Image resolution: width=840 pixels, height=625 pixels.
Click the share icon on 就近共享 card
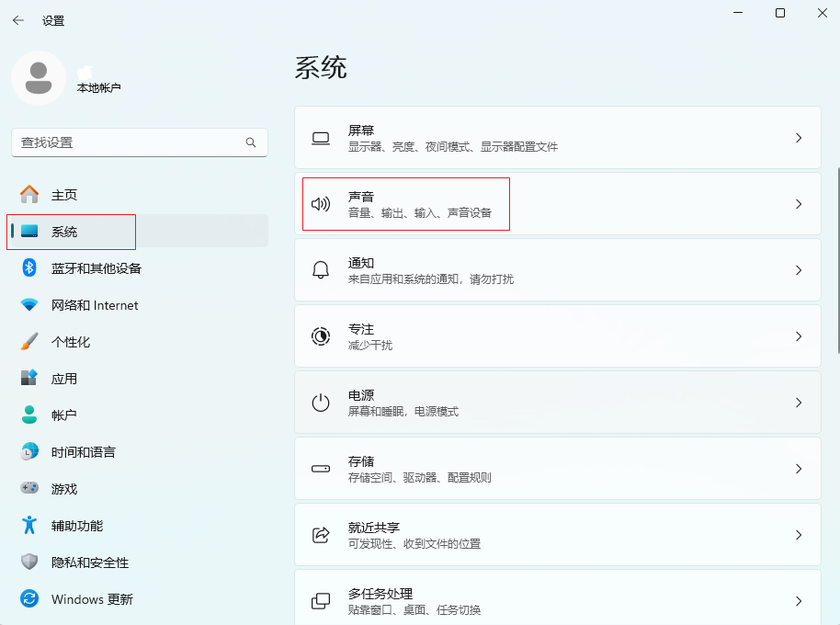pyautogui.click(x=321, y=535)
